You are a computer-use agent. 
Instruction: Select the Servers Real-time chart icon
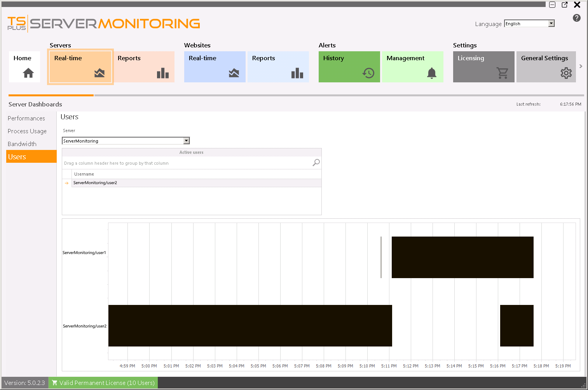[99, 72]
